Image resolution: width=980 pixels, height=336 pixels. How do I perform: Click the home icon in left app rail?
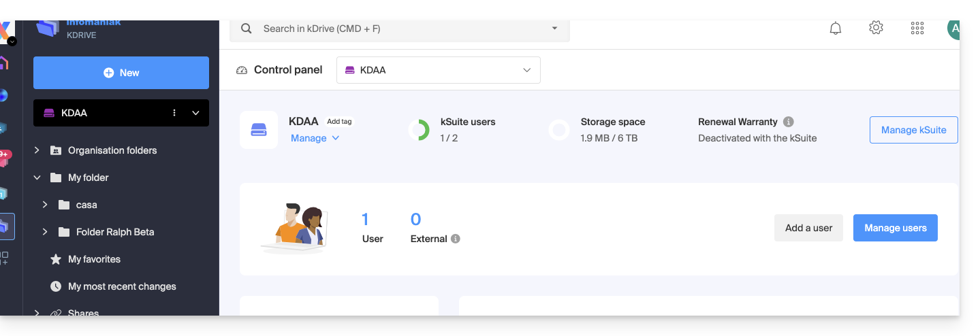coord(4,63)
